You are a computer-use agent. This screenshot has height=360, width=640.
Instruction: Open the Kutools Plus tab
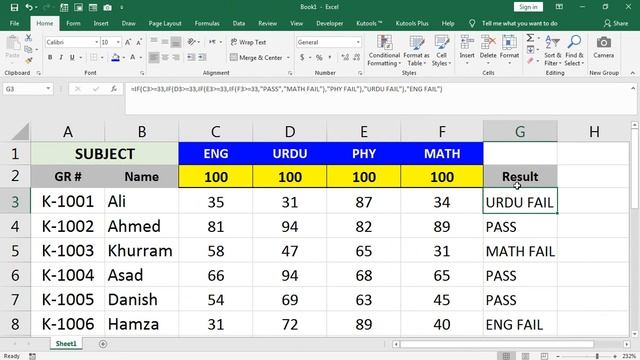point(412,23)
